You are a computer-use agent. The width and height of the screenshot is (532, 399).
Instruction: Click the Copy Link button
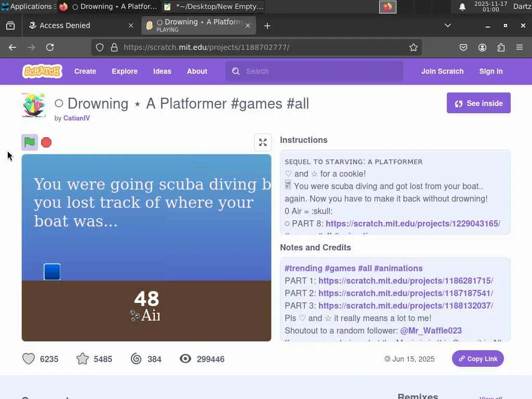click(x=478, y=358)
